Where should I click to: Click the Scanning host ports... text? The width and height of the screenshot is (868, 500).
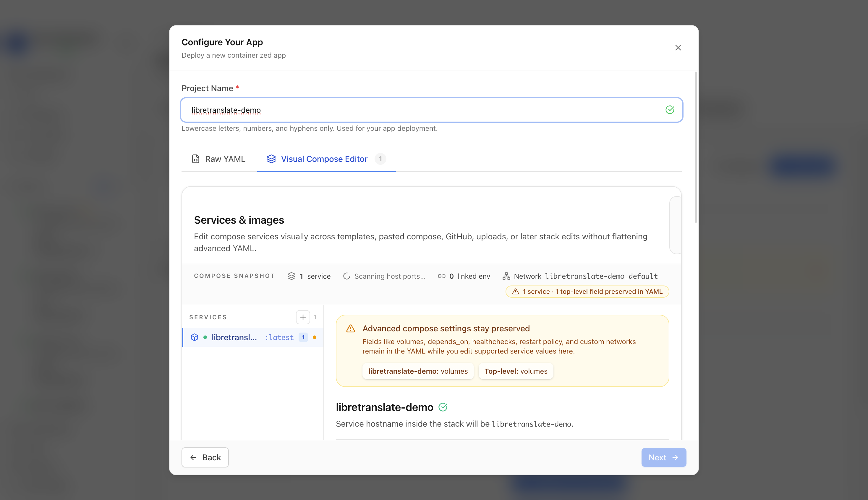pos(390,276)
